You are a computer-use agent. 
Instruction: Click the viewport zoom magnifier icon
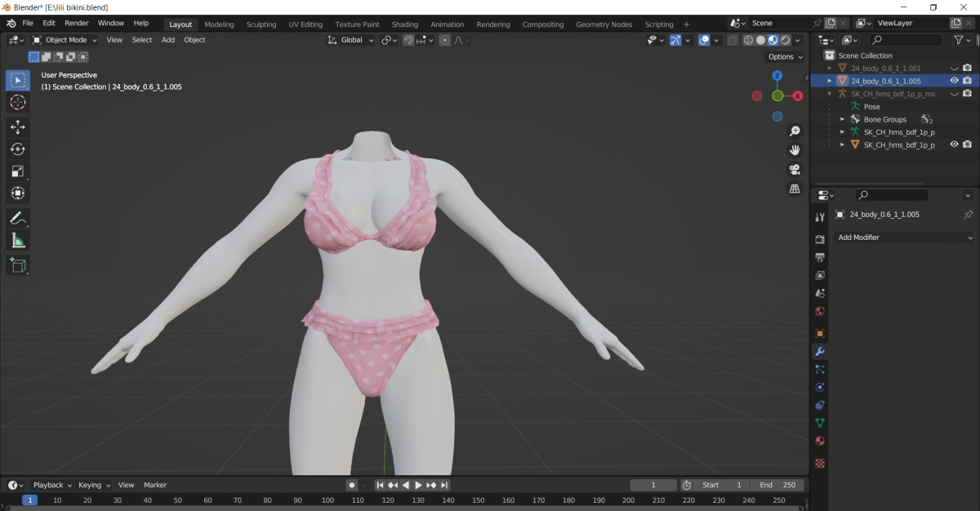pos(795,131)
